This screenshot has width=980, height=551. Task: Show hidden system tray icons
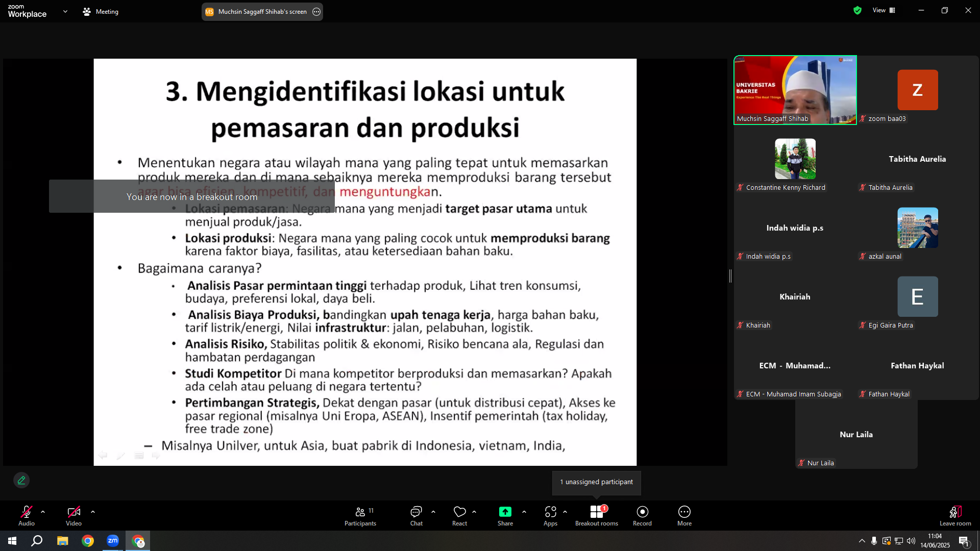(x=862, y=541)
